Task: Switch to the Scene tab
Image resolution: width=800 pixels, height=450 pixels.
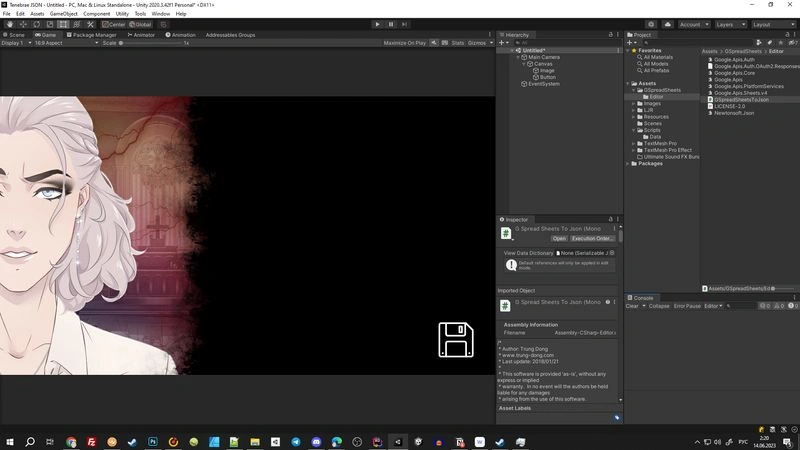Action: coord(14,35)
